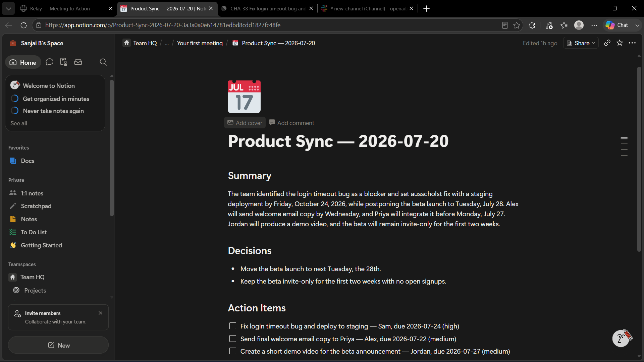This screenshot has width=644, height=362.
Task: Switch to new-channel Slack tab
Action: (364, 8)
